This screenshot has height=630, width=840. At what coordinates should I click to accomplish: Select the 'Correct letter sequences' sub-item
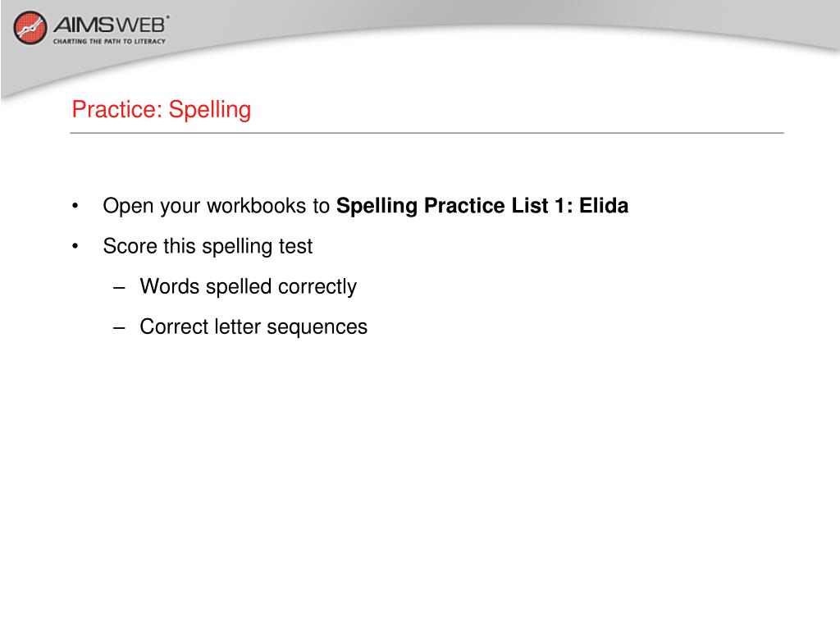[253, 327]
